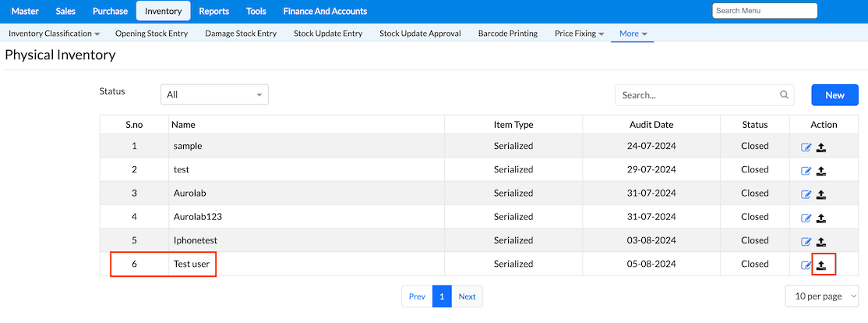
Task: Click the upload icon for Test user row
Action: [x=821, y=265]
